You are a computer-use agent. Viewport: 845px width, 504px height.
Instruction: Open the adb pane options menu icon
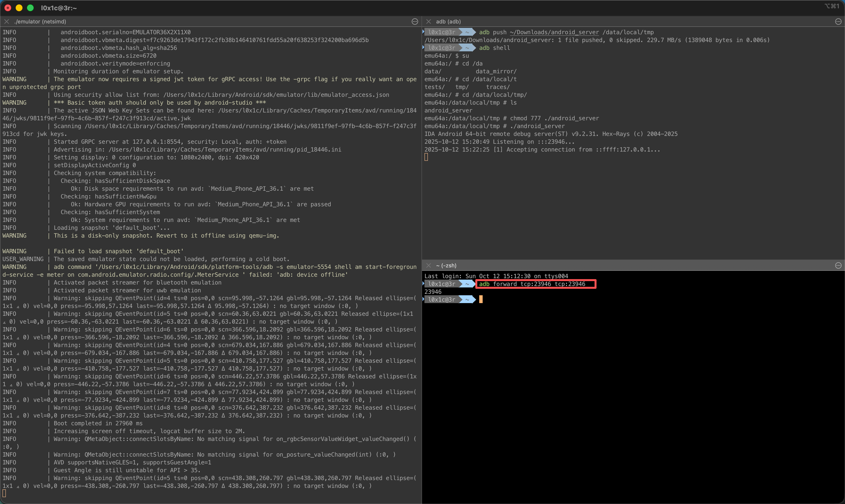pos(838,22)
